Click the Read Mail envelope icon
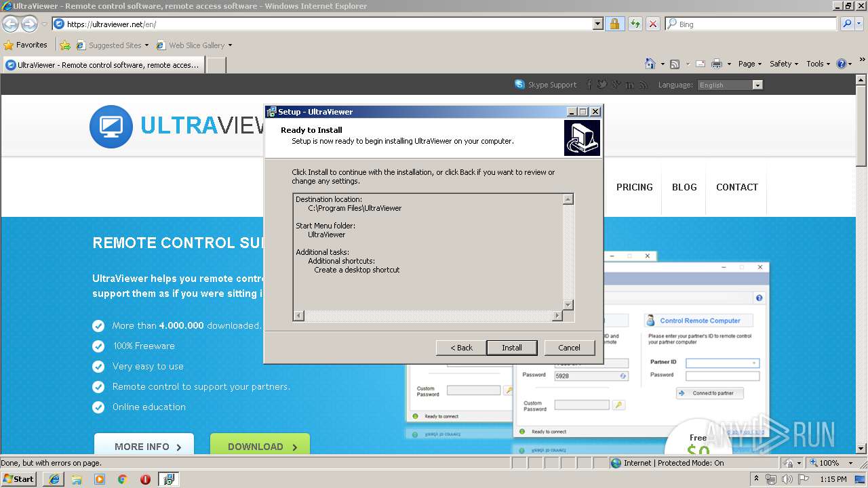 701,64
